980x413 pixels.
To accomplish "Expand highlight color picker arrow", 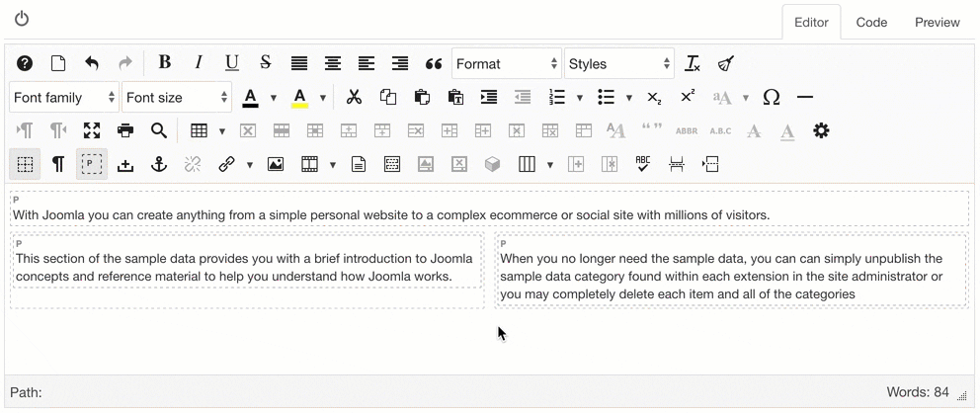I will pyautogui.click(x=322, y=98).
